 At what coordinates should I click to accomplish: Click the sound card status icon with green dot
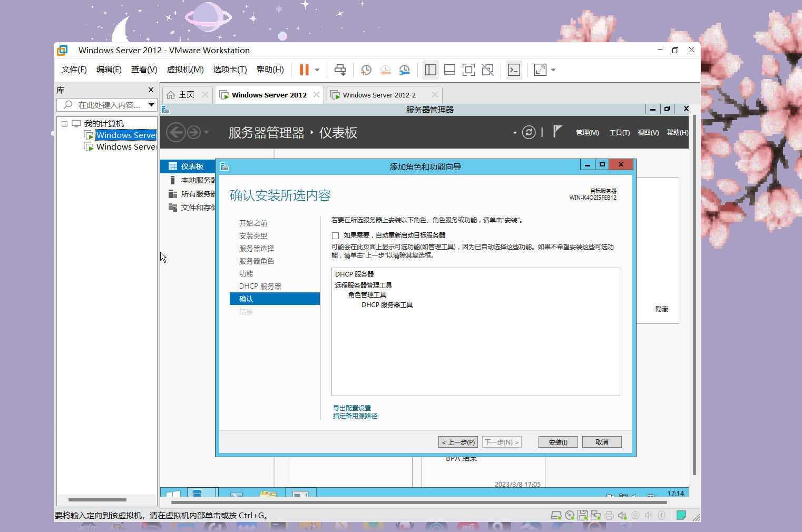click(x=622, y=516)
